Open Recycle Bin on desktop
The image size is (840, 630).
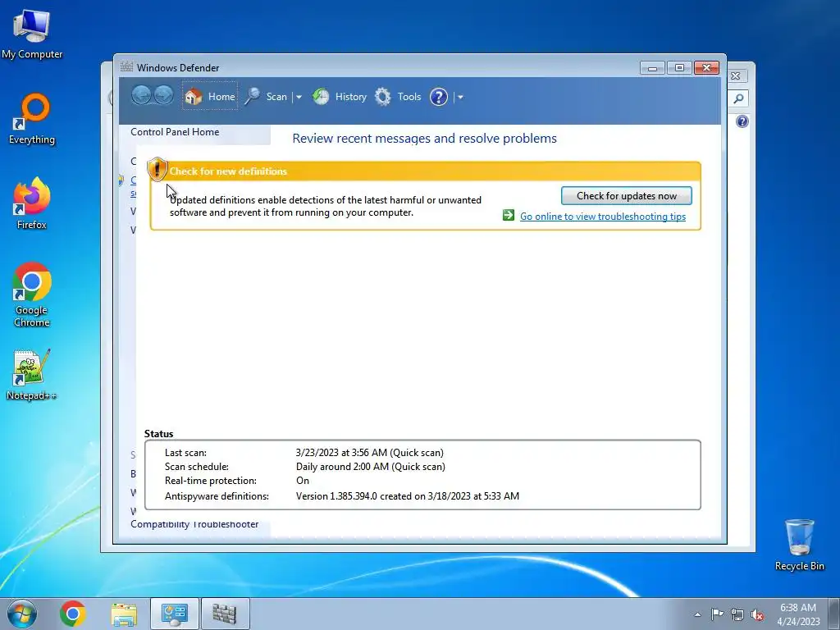[799, 545]
